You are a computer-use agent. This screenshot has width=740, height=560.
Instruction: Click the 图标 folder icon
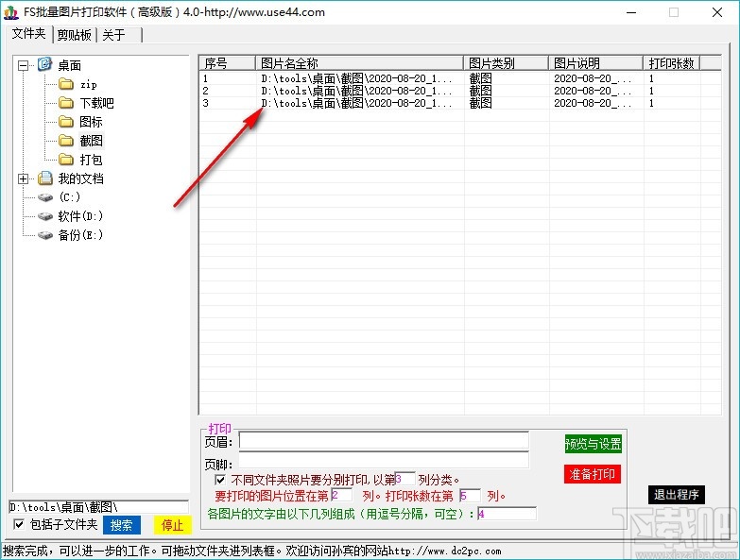click(66, 122)
